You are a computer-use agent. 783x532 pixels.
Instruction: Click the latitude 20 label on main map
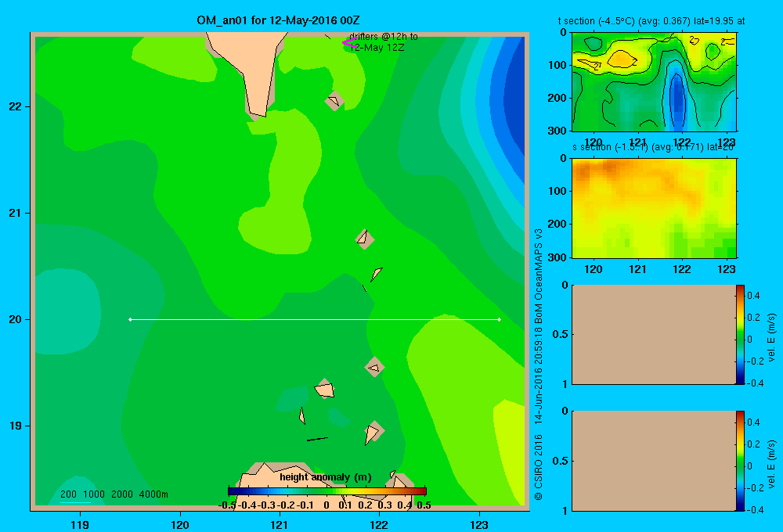16,319
